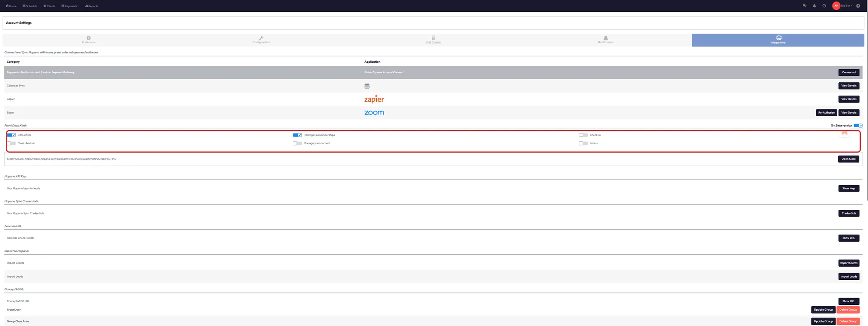Go to Home in the navigation bar
The height and width of the screenshot is (326, 868).
pyautogui.click(x=11, y=6)
